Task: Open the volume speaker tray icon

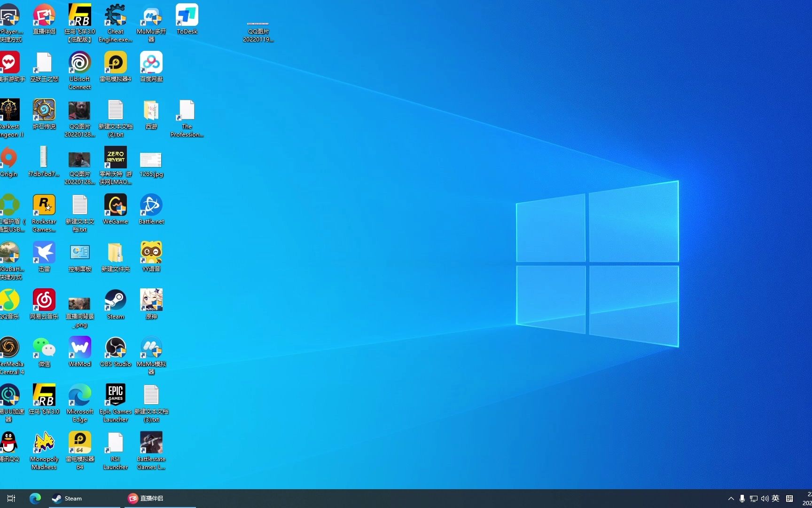Action: pos(765,499)
